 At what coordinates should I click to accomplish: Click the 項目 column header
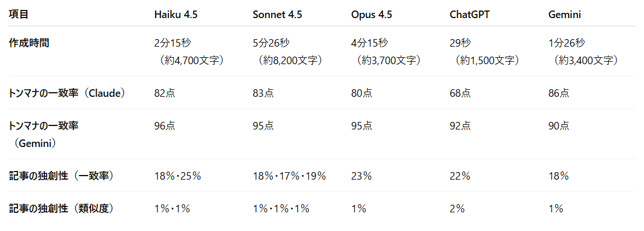[19, 15]
